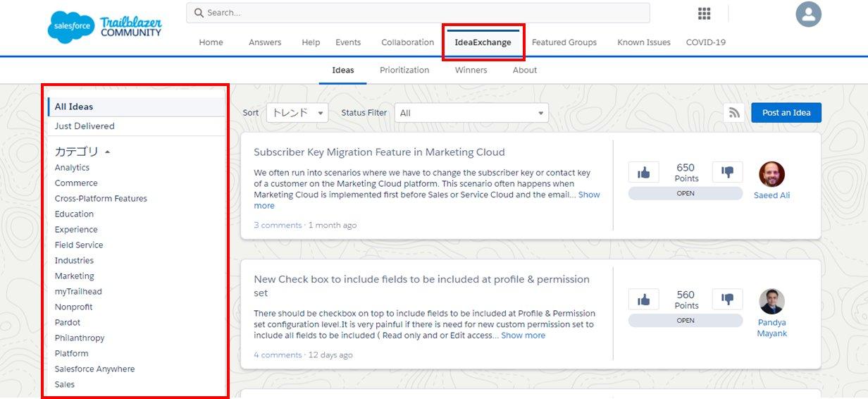Go to the Home tab
This screenshot has height=399, width=868.
[211, 42]
